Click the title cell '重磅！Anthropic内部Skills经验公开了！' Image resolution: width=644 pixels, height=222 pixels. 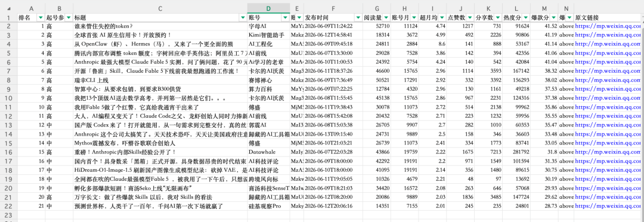tap(160, 152)
